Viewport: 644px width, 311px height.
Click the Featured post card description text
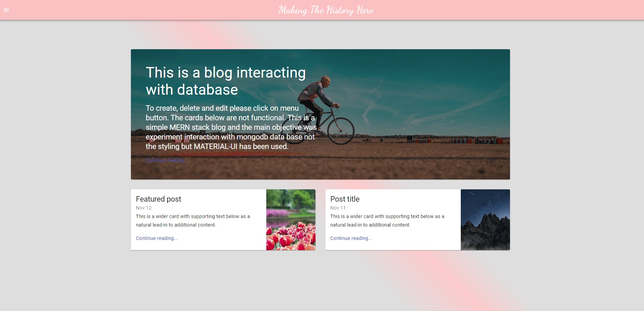pyautogui.click(x=193, y=220)
